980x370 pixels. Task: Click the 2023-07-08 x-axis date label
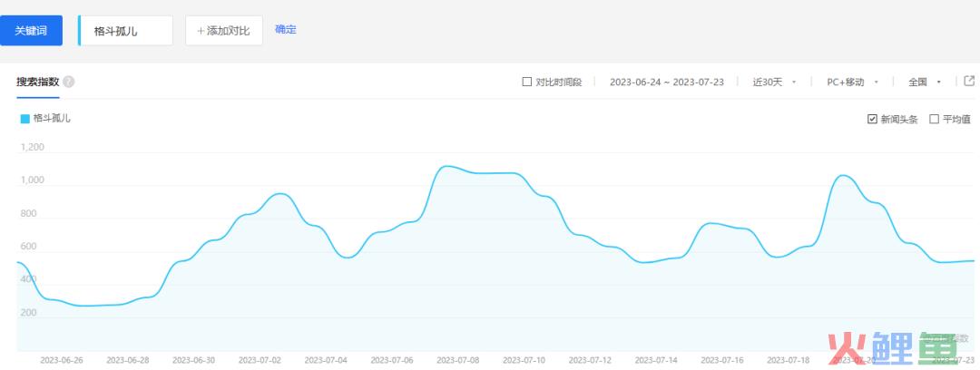tap(458, 361)
